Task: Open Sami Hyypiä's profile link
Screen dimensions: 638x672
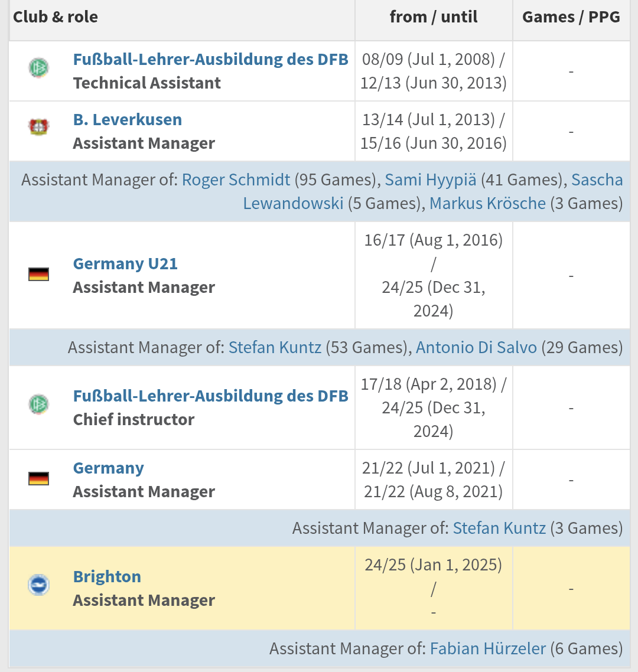Action: click(431, 180)
